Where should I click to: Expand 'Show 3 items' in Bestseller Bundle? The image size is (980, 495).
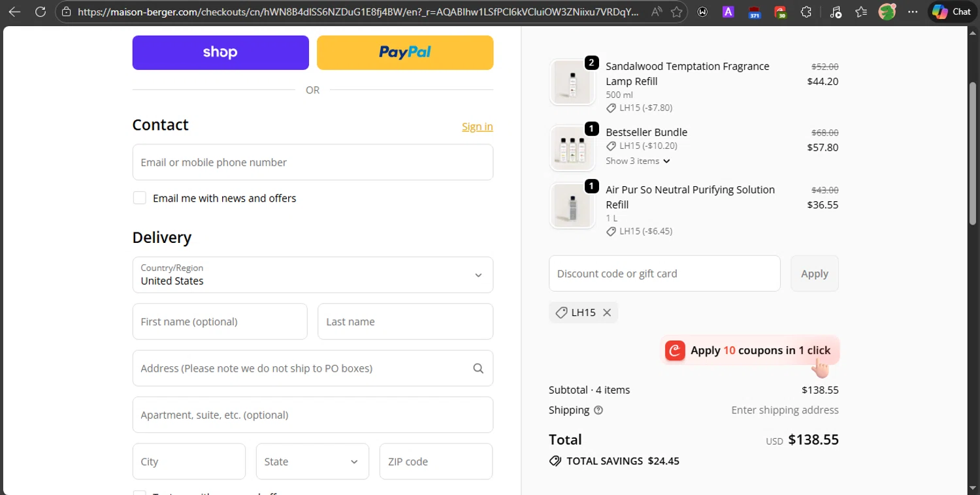point(638,161)
